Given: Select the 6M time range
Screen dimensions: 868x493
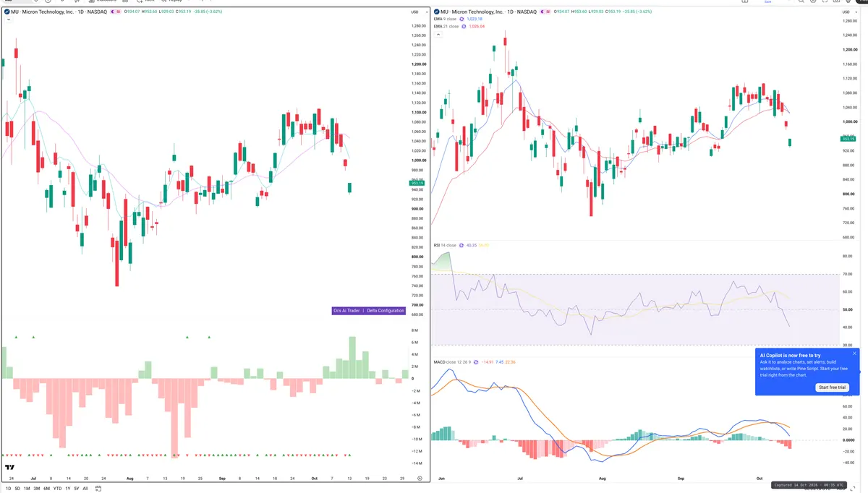Looking at the screenshot, I should click(x=47, y=489).
